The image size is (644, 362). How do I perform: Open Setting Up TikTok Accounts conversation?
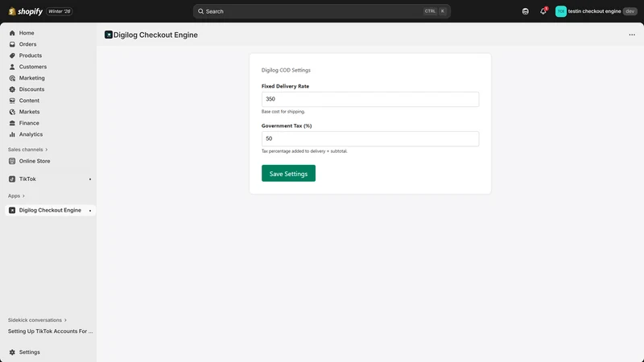point(50,331)
